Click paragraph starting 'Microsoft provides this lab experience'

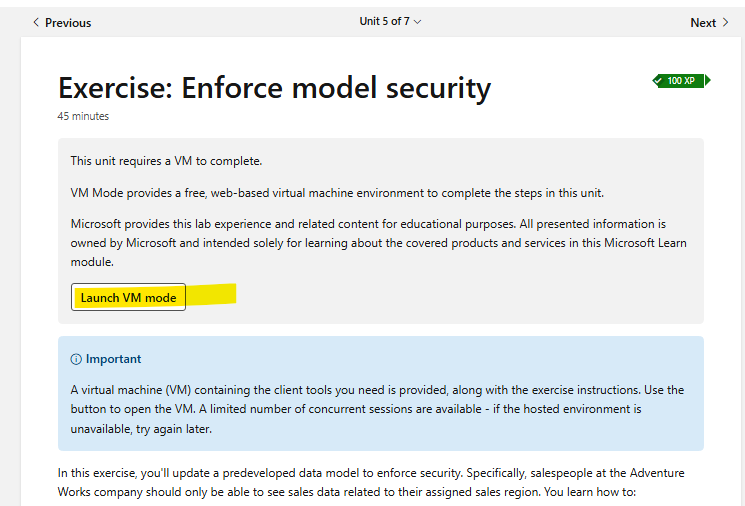click(x=379, y=243)
